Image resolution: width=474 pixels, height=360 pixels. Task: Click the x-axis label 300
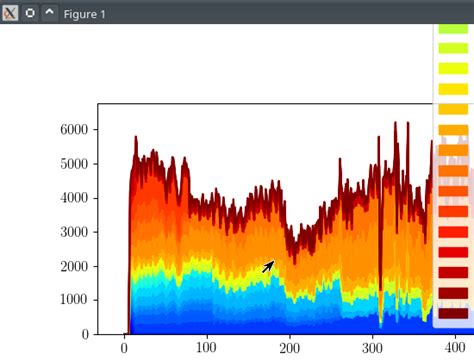(x=372, y=348)
